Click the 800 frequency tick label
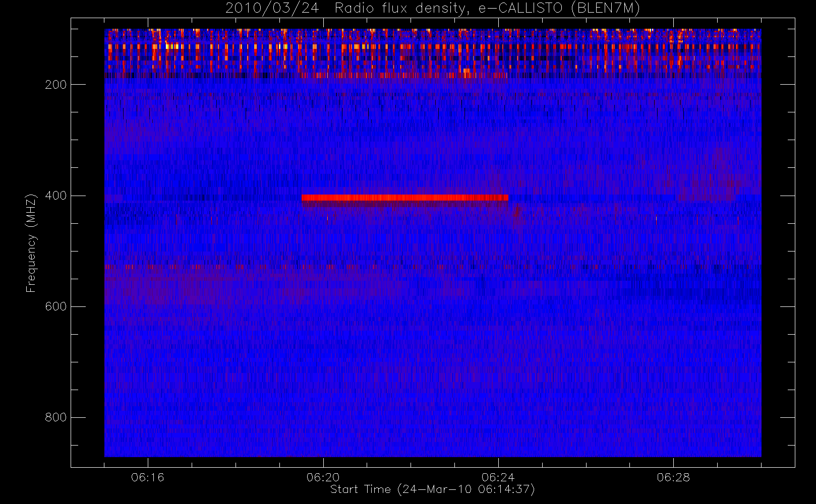816x504 pixels. tap(56, 417)
